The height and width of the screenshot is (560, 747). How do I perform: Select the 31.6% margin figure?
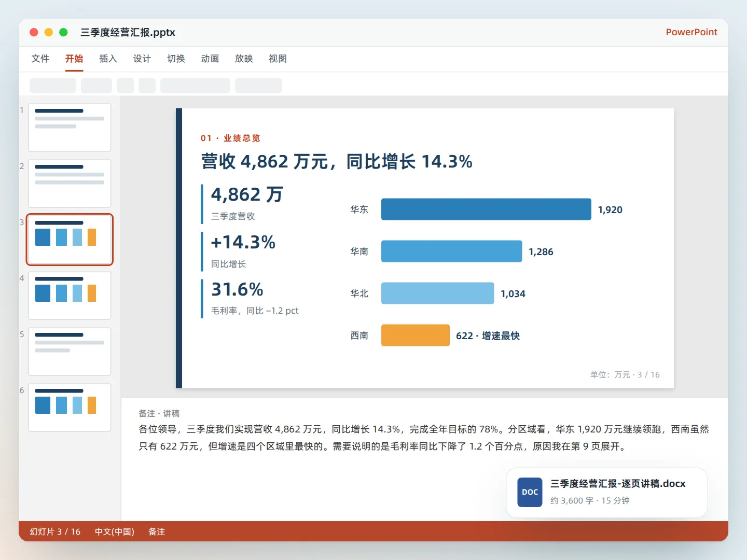[237, 289]
